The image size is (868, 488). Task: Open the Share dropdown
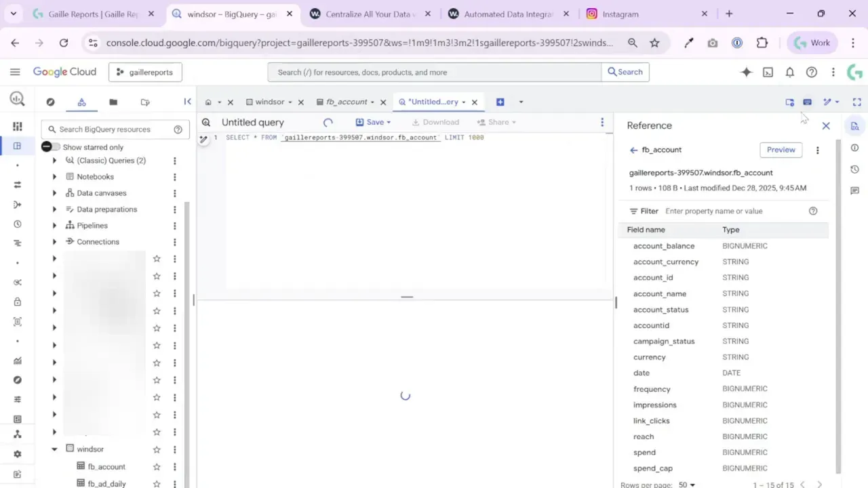pyautogui.click(x=496, y=122)
